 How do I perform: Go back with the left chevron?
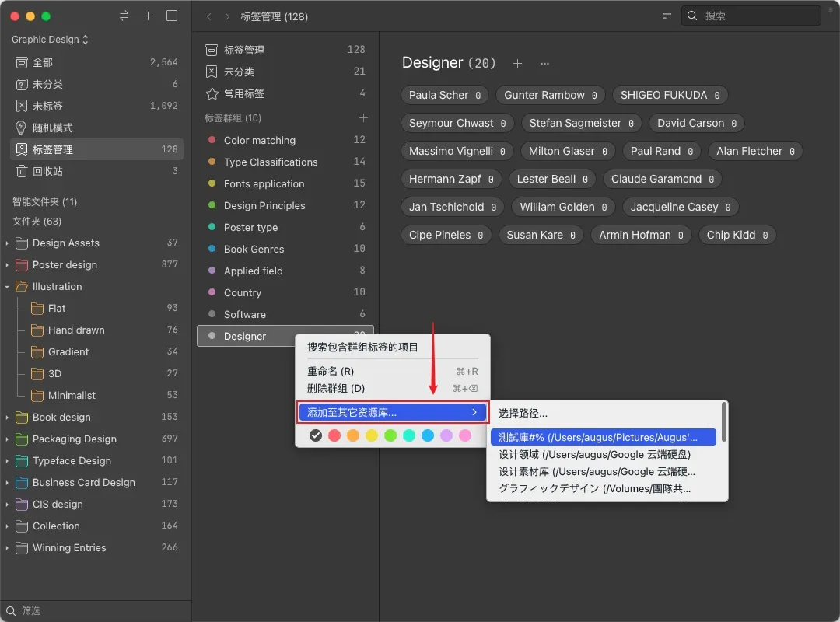point(209,16)
